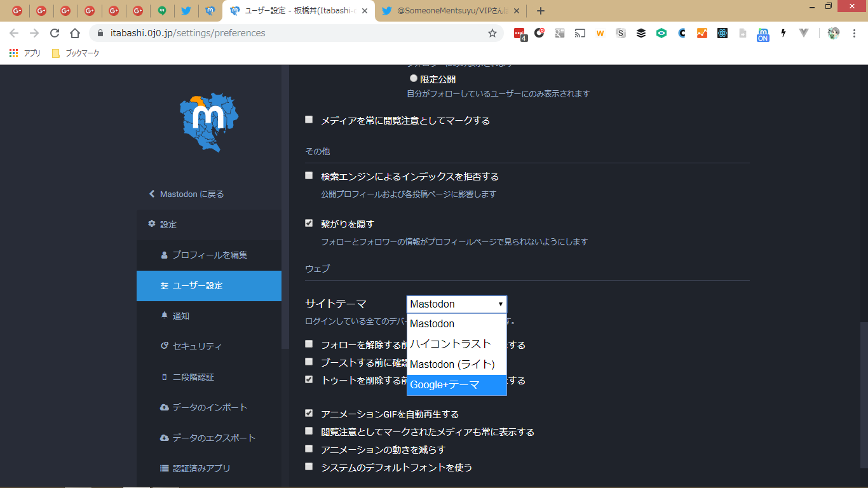Bookmark page with the star icon
The width and height of the screenshot is (868, 488).
(492, 33)
